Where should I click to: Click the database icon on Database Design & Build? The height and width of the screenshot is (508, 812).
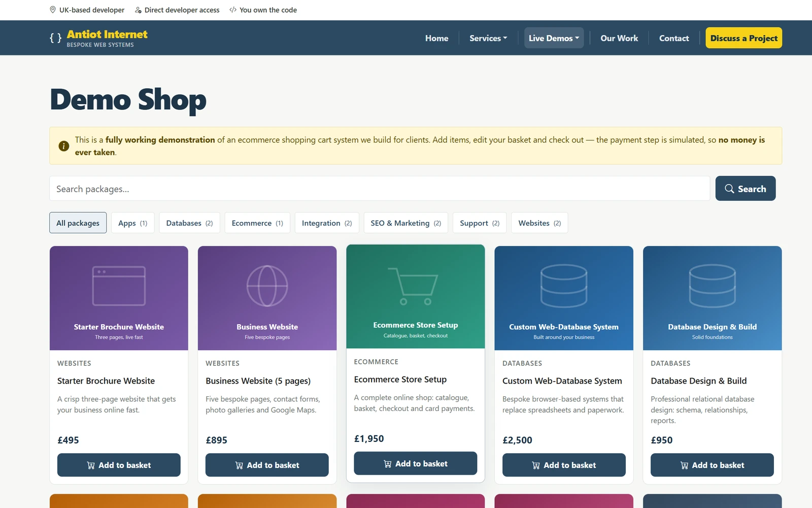click(712, 286)
